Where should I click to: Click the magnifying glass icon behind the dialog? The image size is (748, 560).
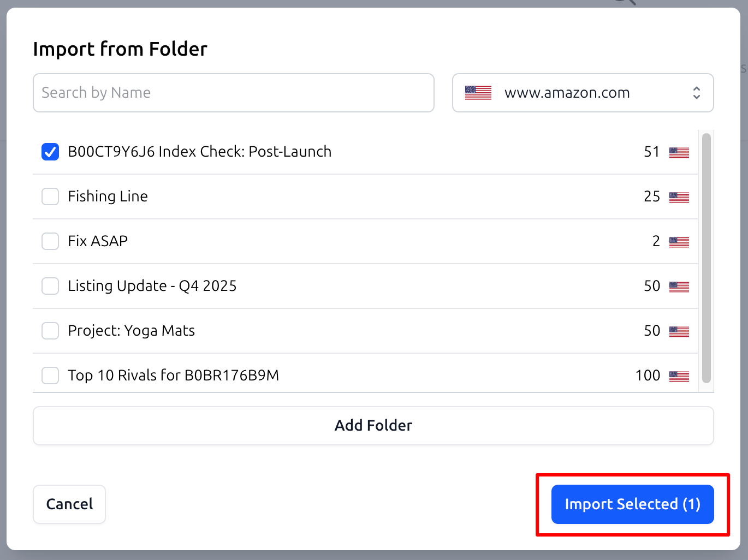tap(624, 3)
